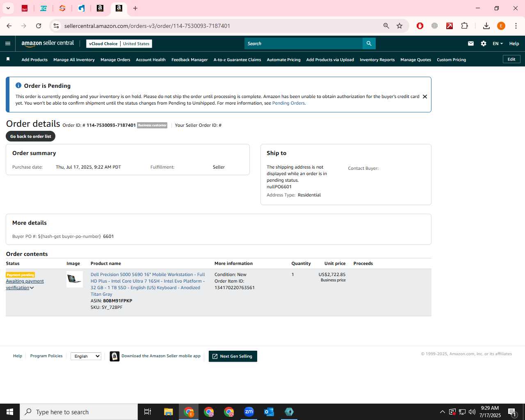The width and height of the screenshot is (525, 420).
Task: Open the browser Downloads icon
Action: [x=486, y=26]
